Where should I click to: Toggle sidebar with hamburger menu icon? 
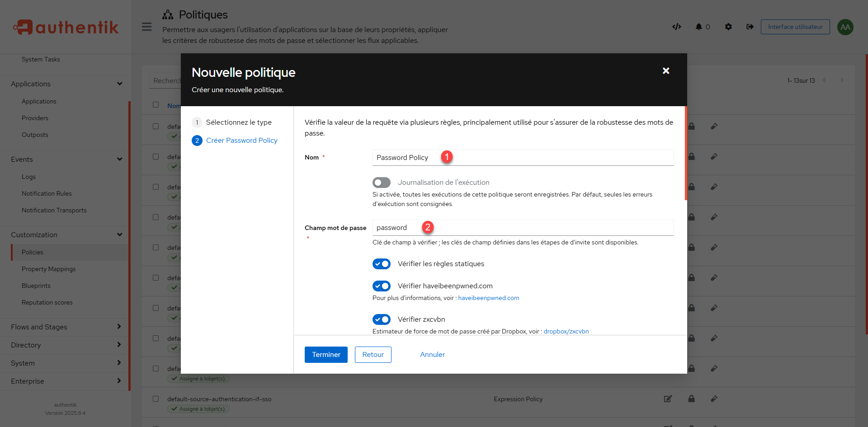(146, 27)
